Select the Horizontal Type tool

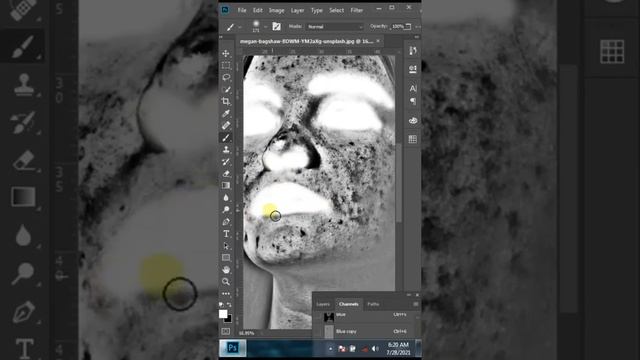coord(226,234)
